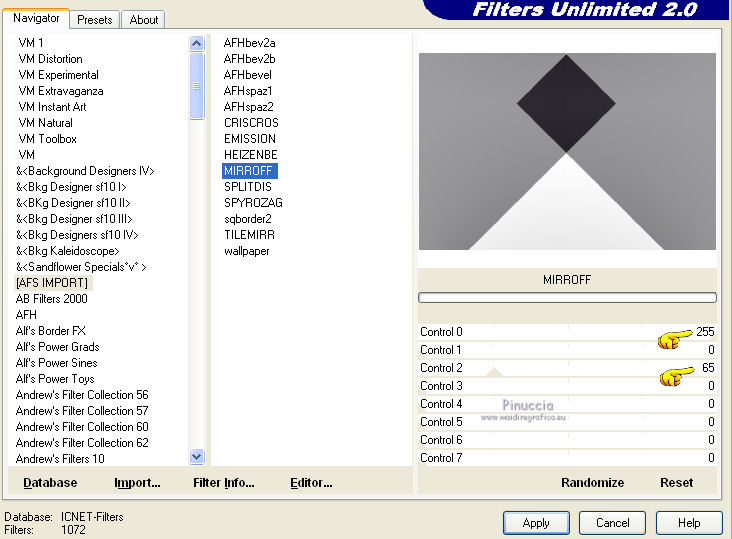Select the TILEMIRR filter

click(249, 235)
